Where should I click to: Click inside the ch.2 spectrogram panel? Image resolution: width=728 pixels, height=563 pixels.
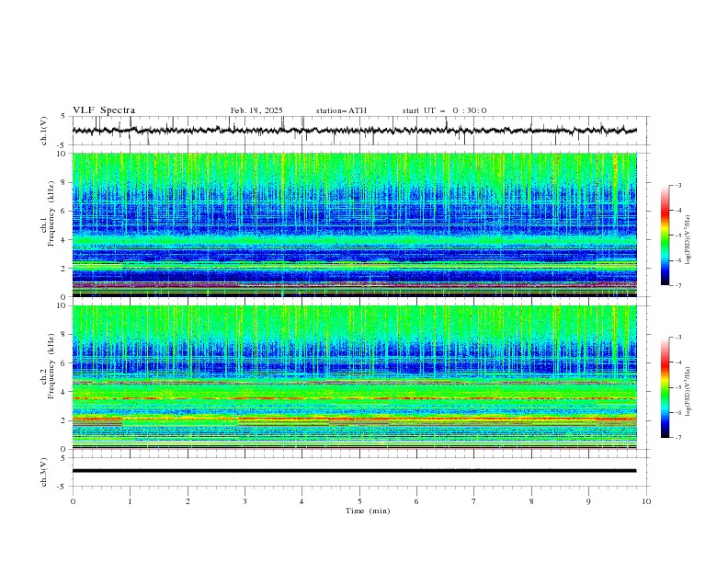(x=355, y=377)
